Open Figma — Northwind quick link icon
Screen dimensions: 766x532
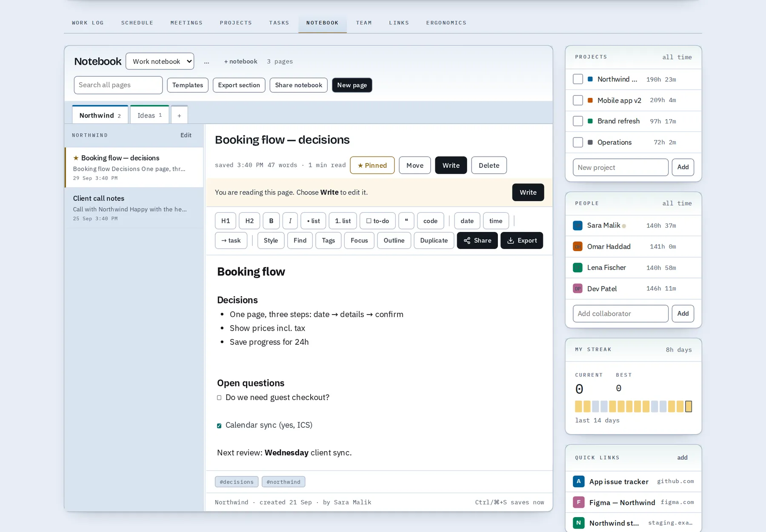(x=578, y=502)
